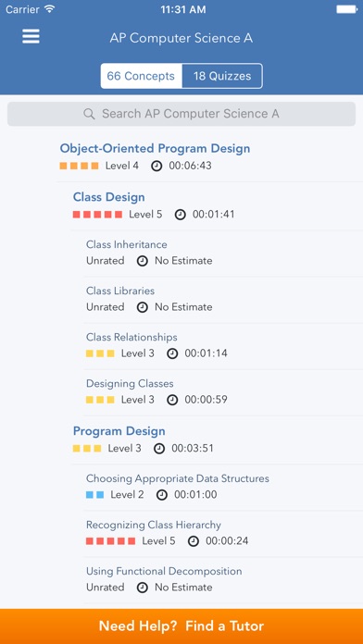This screenshot has width=363, height=644.
Task: Click clock icon beside 00:00:24
Action: point(194,541)
